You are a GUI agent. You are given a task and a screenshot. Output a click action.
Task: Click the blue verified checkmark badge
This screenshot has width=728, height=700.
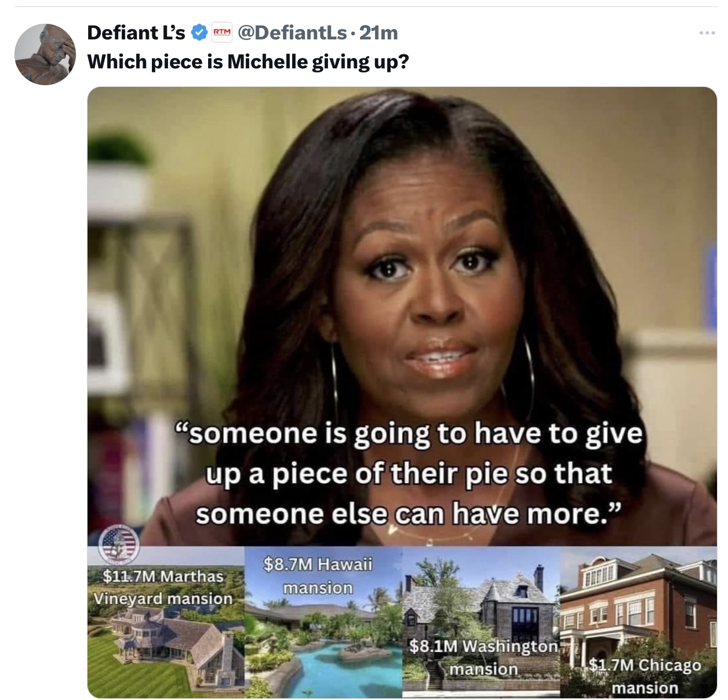coord(199,33)
